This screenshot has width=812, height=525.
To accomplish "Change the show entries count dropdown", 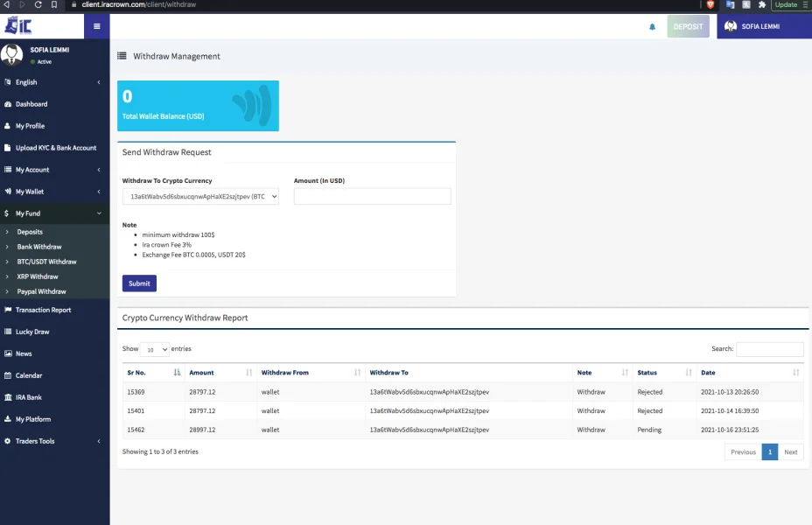I will [154, 349].
